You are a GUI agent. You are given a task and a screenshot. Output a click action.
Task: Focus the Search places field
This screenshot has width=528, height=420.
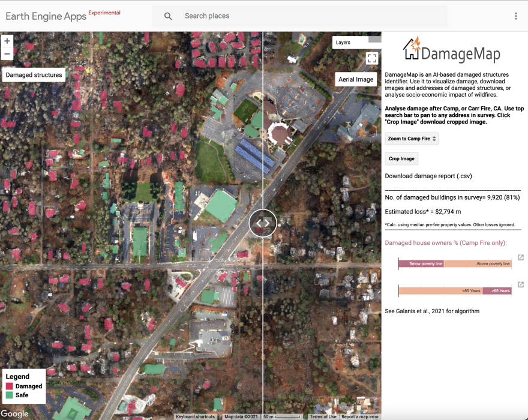[x=299, y=16]
